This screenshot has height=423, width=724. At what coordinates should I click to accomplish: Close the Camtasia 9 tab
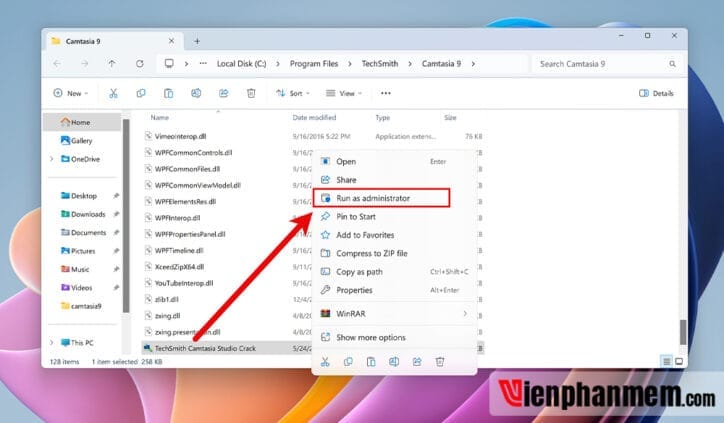(171, 41)
